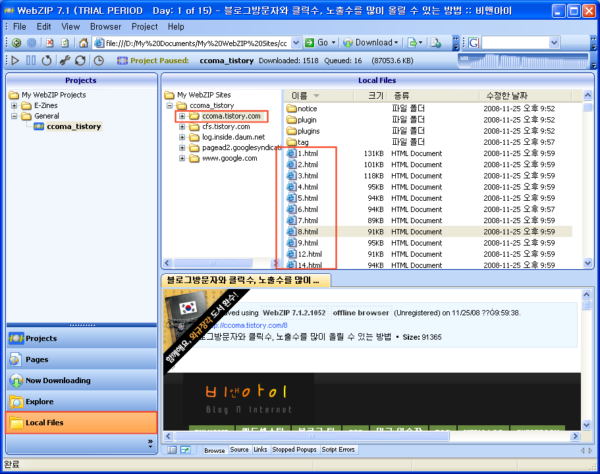Open the Browser menu
600x474 pixels.
[106, 27]
